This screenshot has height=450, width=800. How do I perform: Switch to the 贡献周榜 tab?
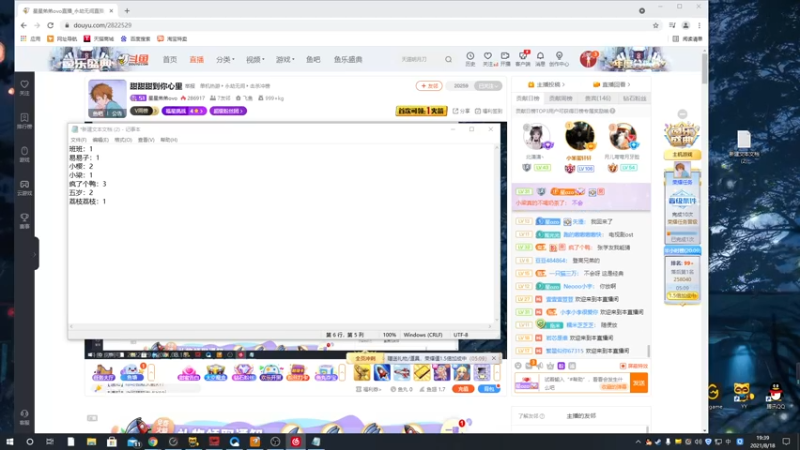[561, 98]
